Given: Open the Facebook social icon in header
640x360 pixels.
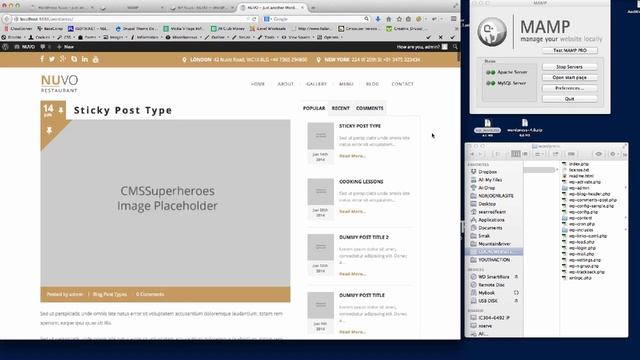Looking at the screenshot, I should pos(42,59).
